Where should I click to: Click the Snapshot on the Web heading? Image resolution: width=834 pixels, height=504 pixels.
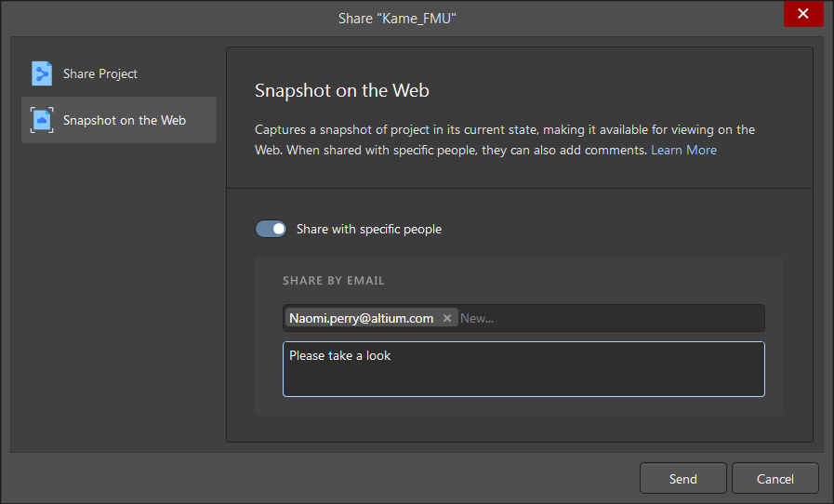(x=342, y=90)
